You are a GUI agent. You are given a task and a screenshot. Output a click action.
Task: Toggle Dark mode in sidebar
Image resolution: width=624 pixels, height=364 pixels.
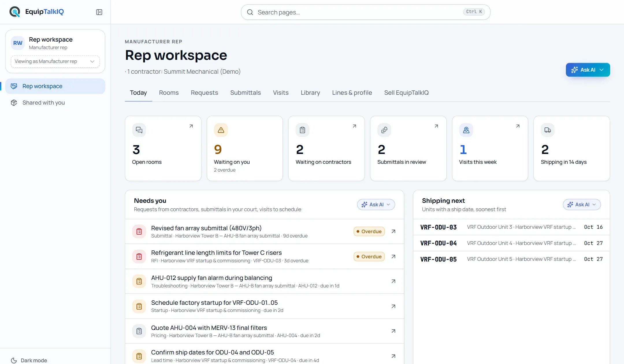tap(29, 360)
